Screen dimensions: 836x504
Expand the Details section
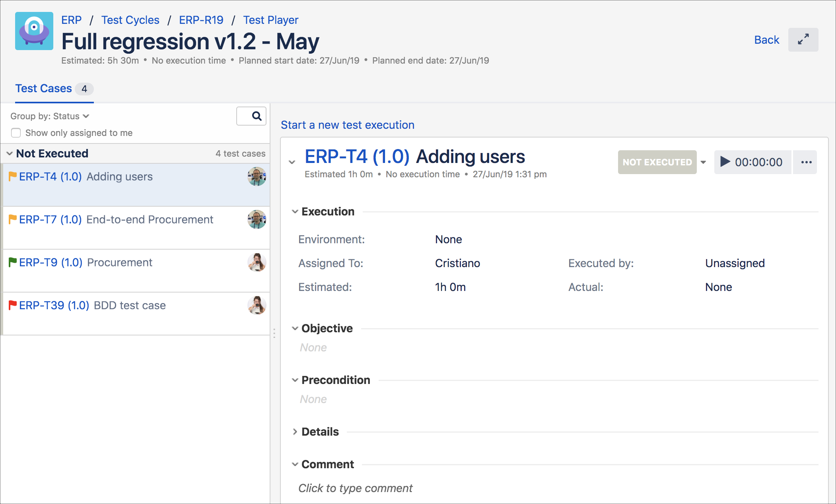tap(295, 432)
